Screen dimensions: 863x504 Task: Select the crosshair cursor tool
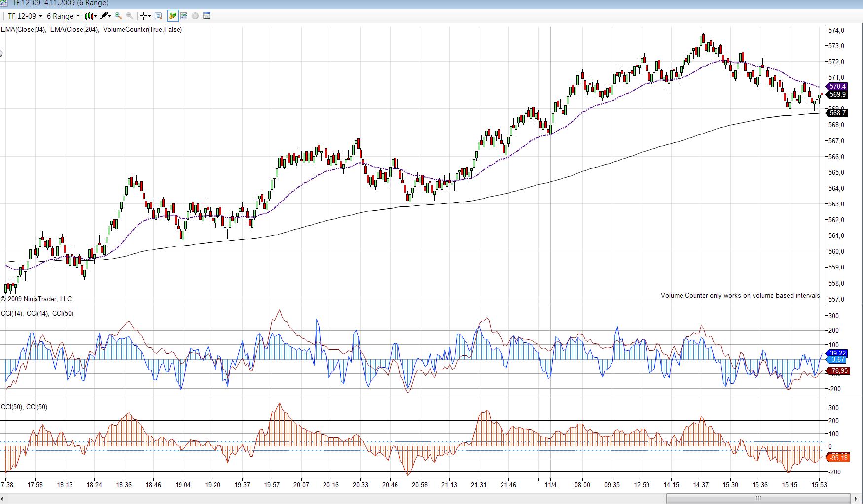coord(144,16)
